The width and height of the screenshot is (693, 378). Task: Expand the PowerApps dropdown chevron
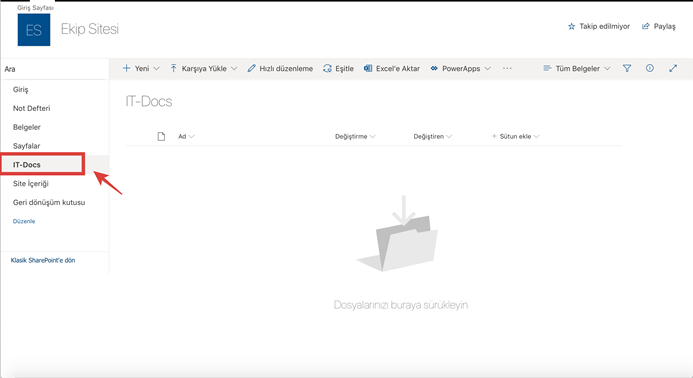487,69
